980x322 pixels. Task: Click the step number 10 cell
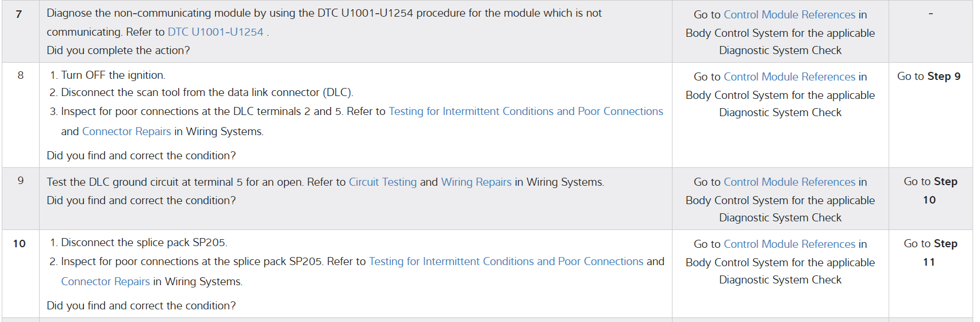(x=20, y=244)
